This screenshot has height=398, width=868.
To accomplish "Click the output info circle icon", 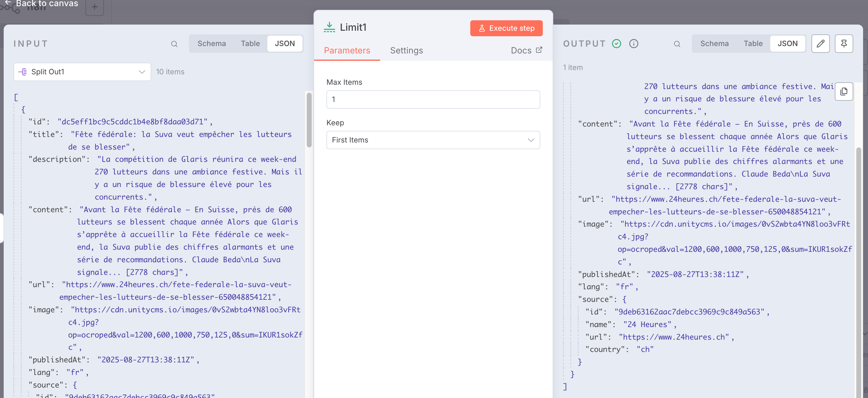I will (633, 43).
